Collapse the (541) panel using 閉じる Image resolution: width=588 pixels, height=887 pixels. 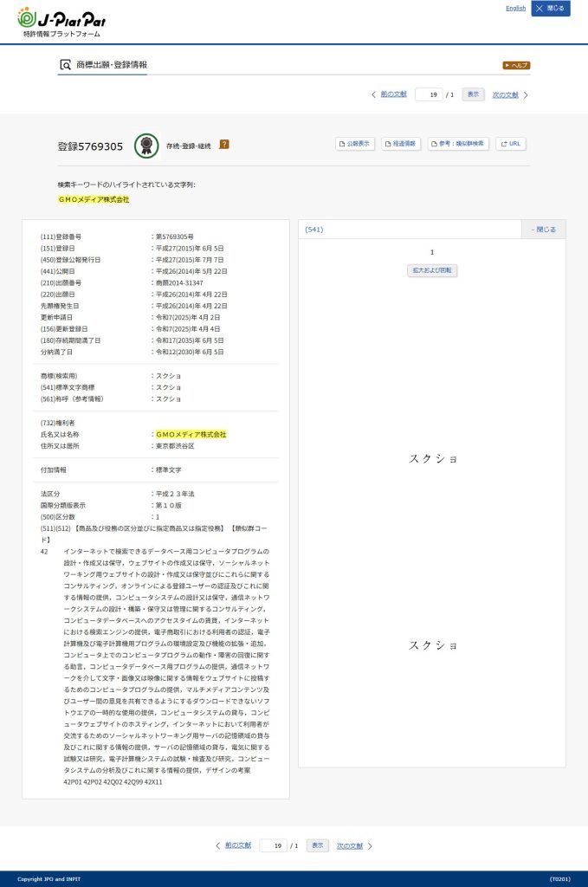click(x=543, y=230)
